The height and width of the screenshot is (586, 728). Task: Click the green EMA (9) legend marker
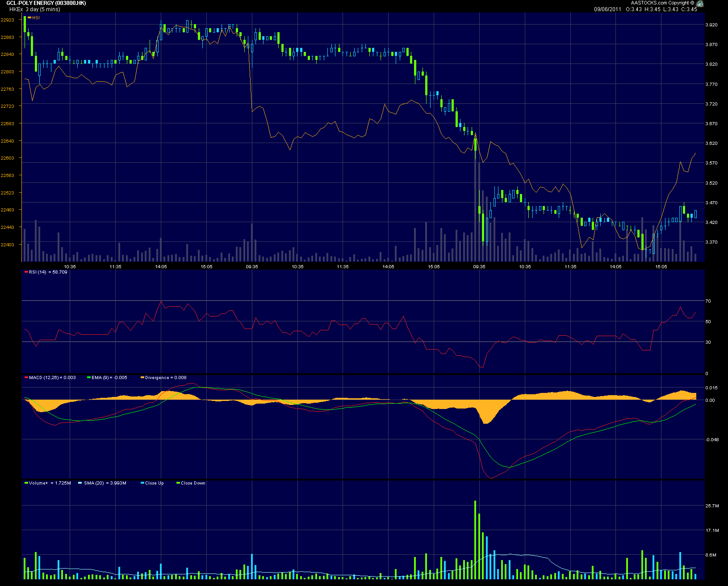pyautogui.click(x=88, y=377)
